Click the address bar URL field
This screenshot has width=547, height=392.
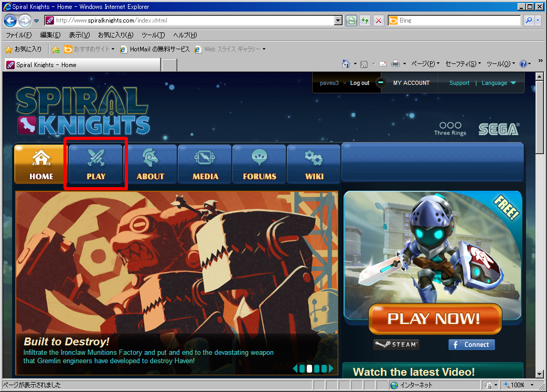(194, 20)
